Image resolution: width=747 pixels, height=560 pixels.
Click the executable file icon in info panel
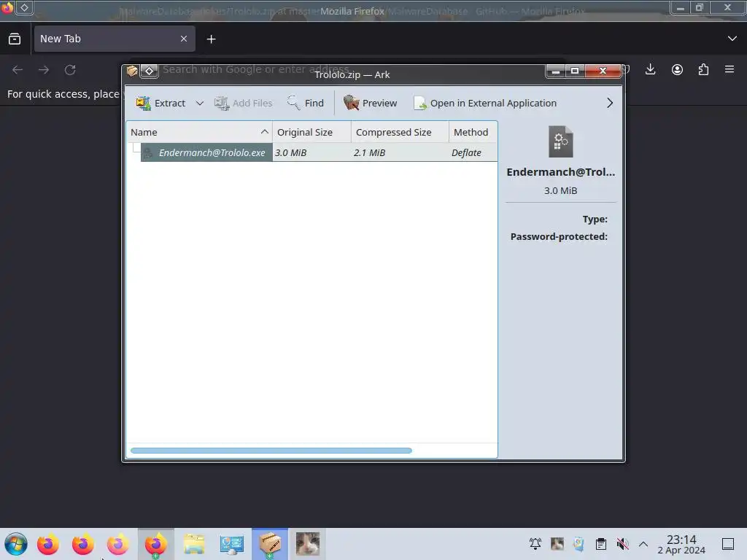tap(561, 141)
